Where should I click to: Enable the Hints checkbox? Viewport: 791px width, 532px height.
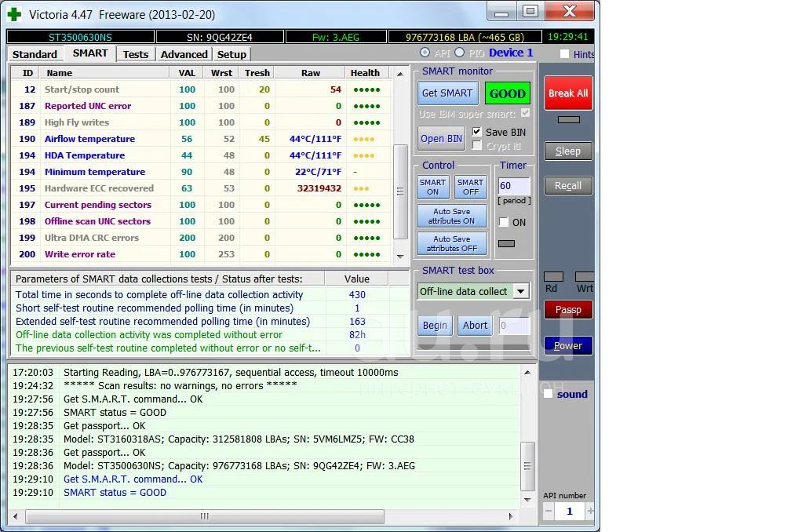click(x=565, y=54)
